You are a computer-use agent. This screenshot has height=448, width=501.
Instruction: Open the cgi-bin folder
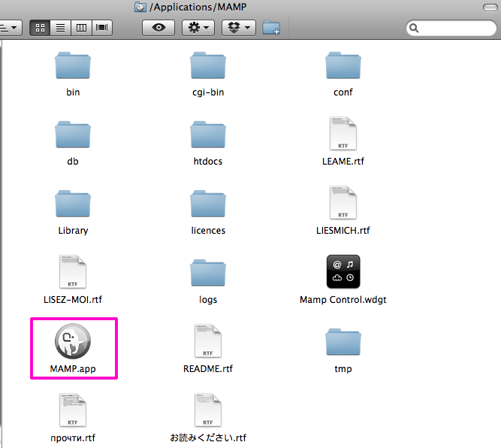tap(208, 65)
